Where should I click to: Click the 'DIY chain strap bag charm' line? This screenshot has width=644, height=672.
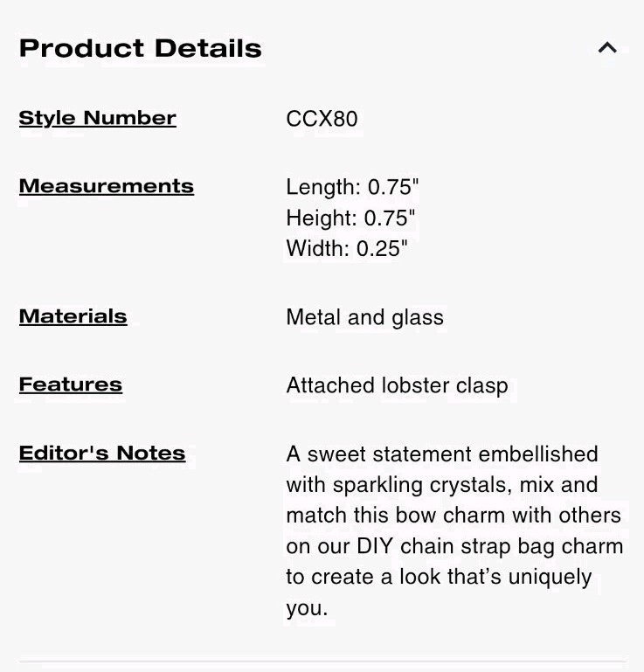pyautogui.click(x=454, y=546)
